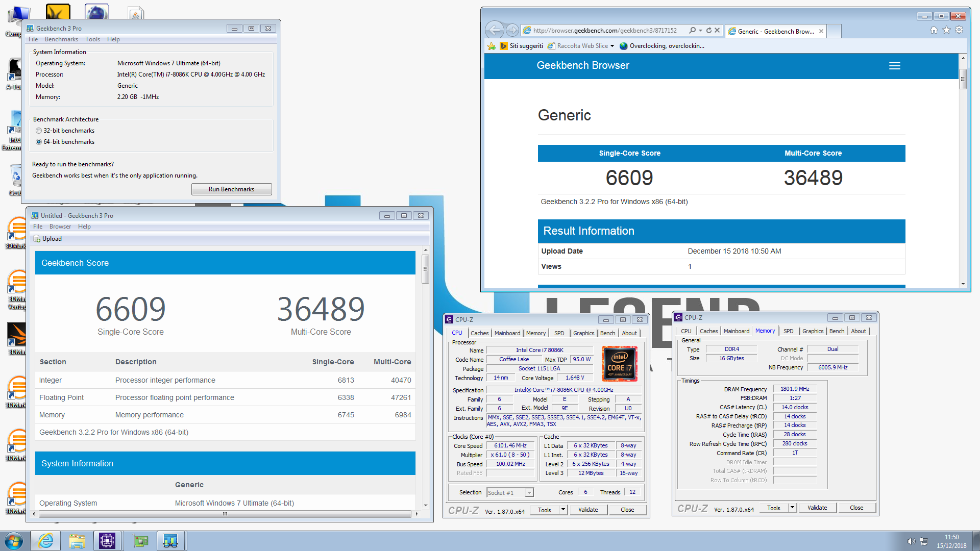980x551 pixels.
Task: Close the Generic - Geekbench Browser tab
Action: pyautogui.click(x=821, y=31)
